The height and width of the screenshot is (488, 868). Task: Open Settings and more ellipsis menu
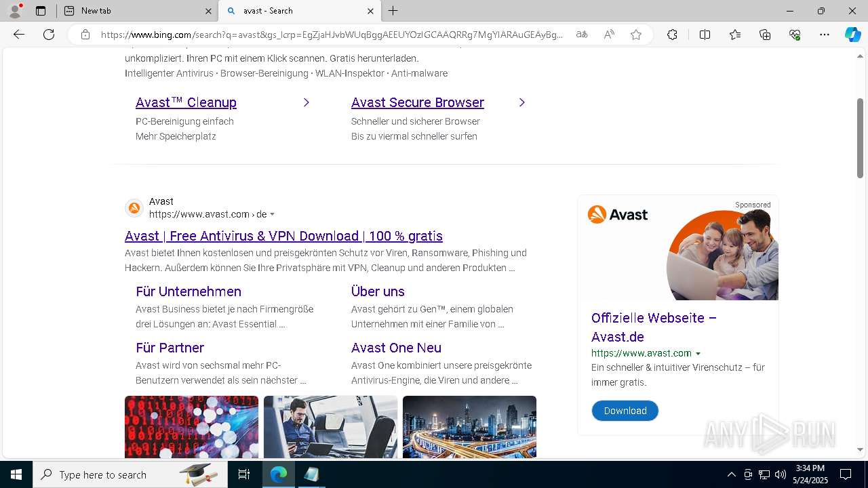tap(825, 35)
